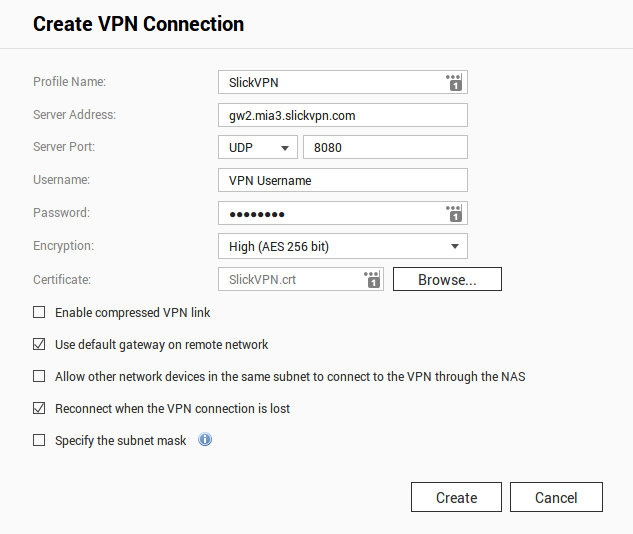Click the password manager icon in Profile Name

[455, 82]
